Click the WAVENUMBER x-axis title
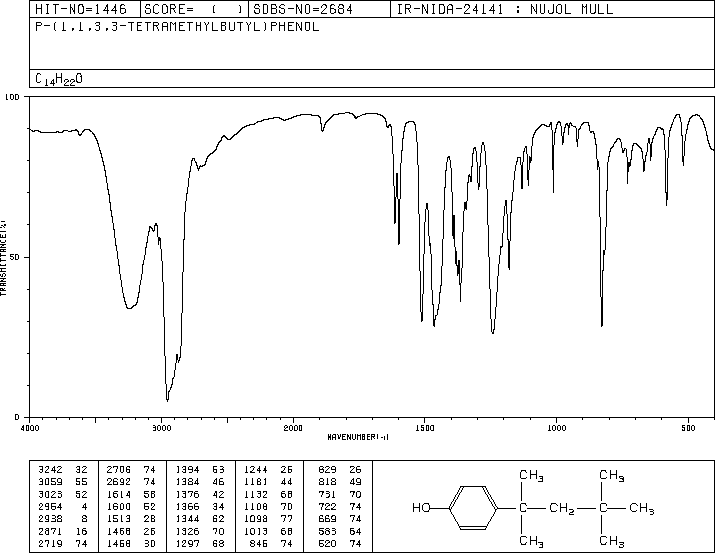 pos(358,437)
